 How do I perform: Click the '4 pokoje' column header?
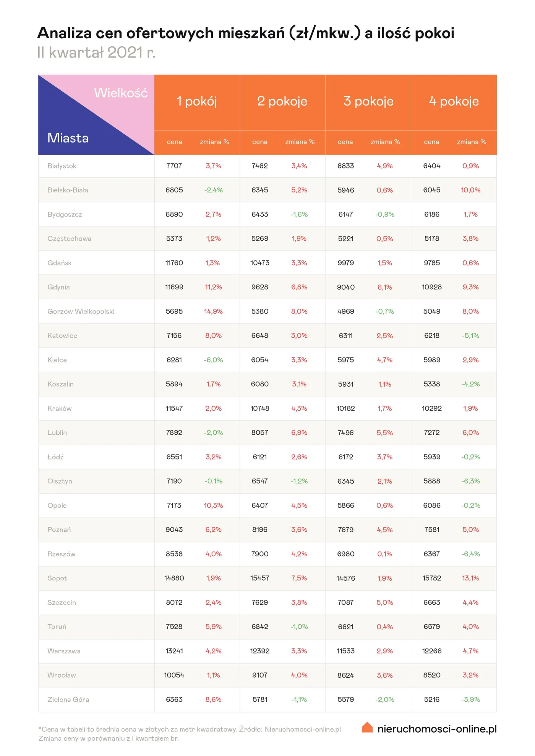454,101
